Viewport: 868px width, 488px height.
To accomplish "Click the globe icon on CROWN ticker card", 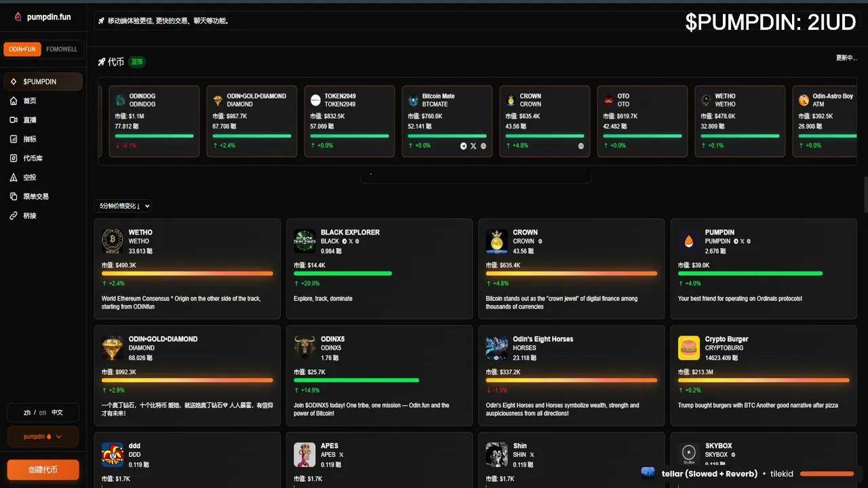I will click(x=581, y=146).
